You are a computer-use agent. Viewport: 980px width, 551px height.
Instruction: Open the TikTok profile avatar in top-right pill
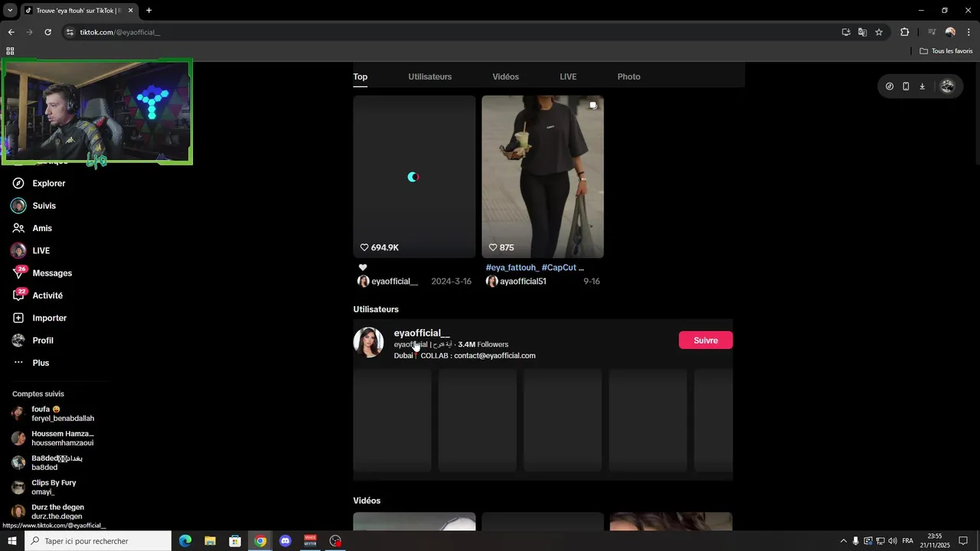[x=947, y=86]
